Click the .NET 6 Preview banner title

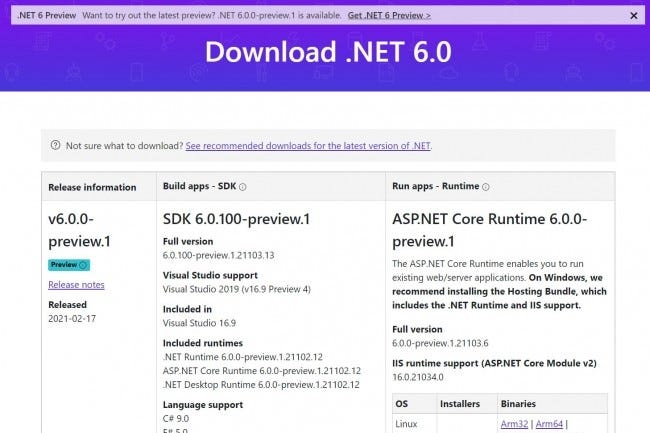pos(46,15)
